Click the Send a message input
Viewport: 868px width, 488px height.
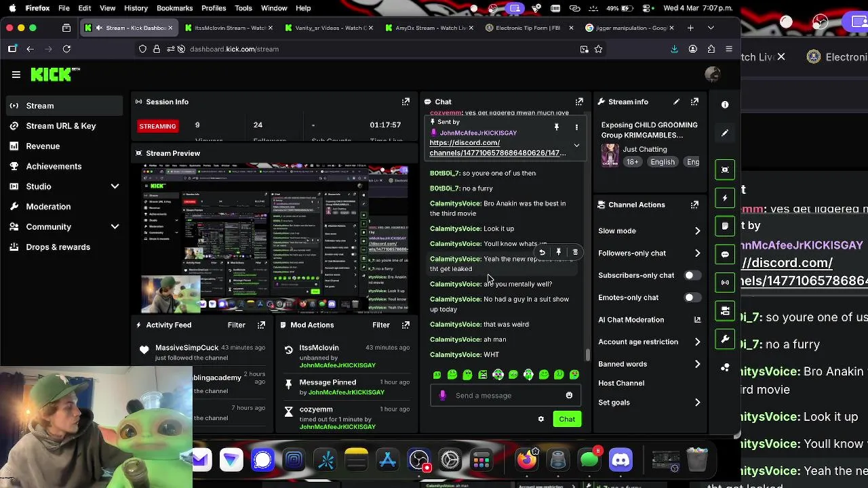[x=505, y=395]
